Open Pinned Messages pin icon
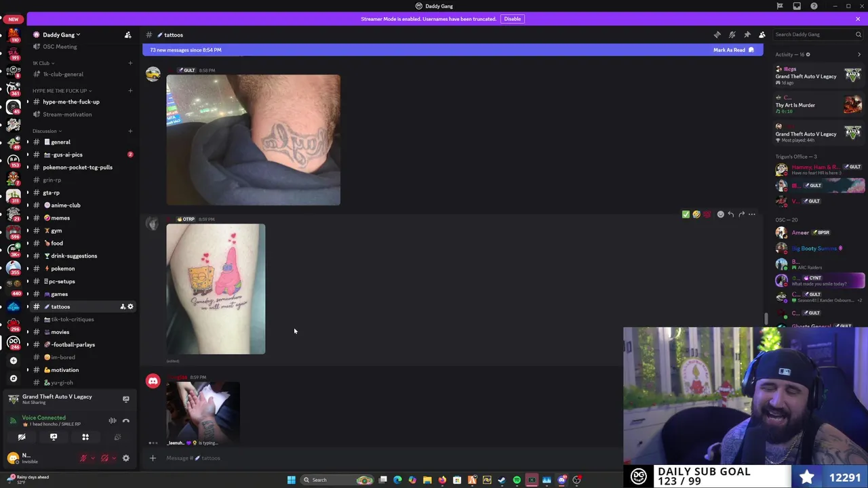This screenshot has height=488, width=868. pos(747,35)
